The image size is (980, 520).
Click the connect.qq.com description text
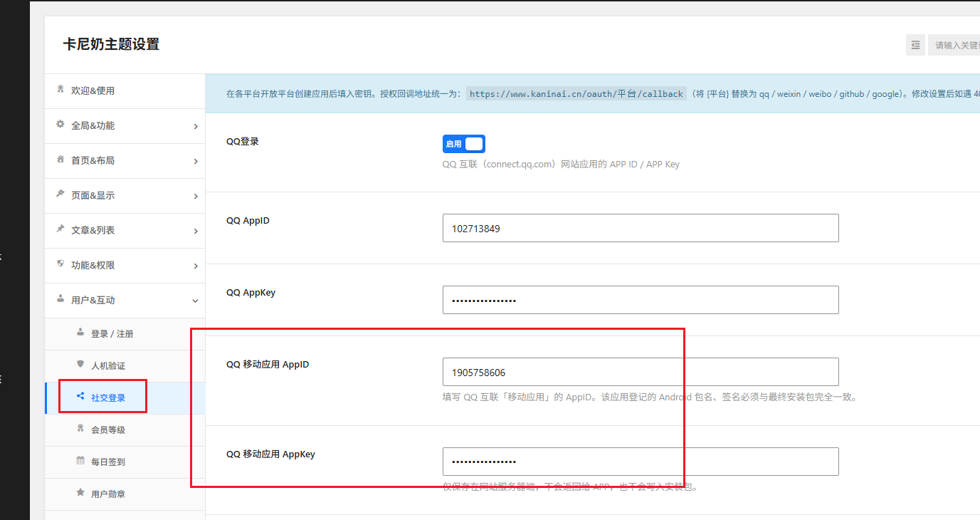click(561, 164)
